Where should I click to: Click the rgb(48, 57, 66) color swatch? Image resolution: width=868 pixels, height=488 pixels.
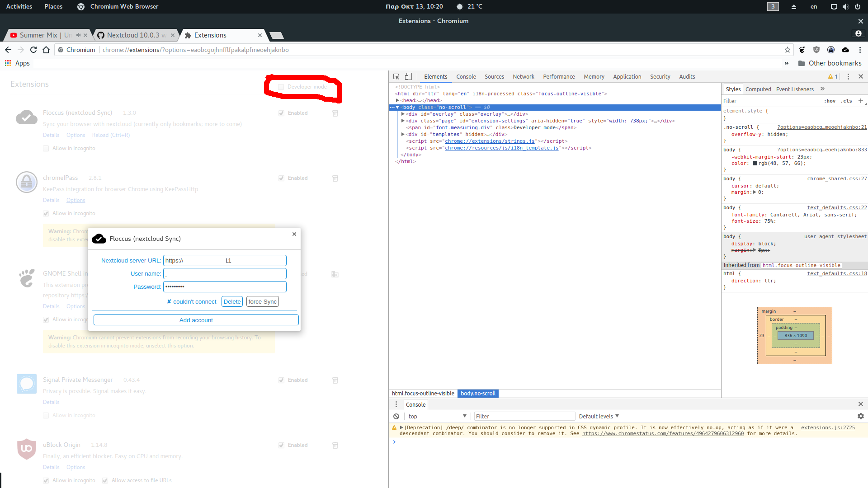(755, 164)
